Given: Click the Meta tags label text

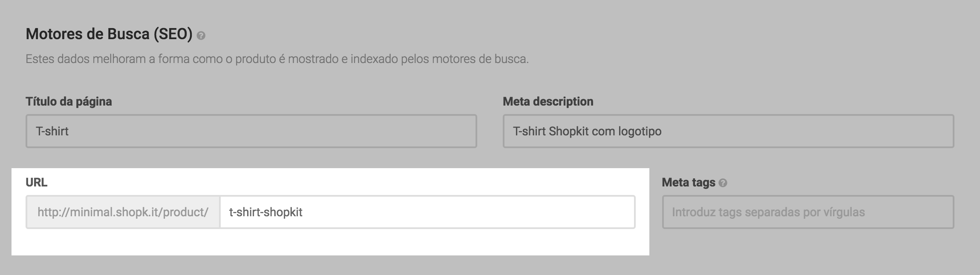Looking at the screenshot, I should pos(688,182).
